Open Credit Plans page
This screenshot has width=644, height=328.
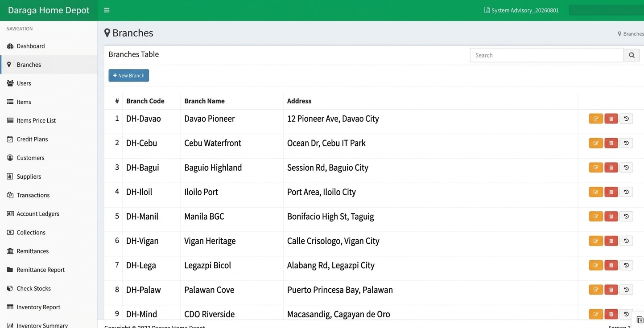click(x=49, y=139)
